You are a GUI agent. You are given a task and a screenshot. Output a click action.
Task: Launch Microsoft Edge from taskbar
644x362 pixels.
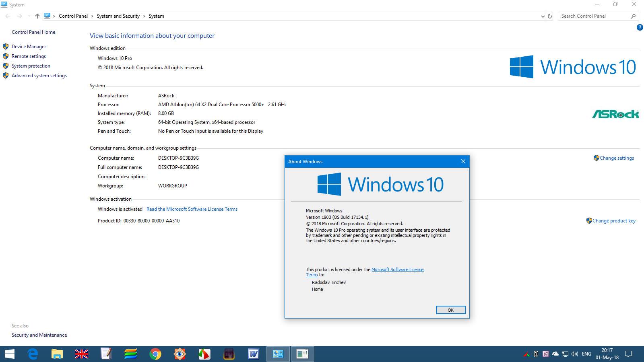pyautogui.click(x=32, y=354)
